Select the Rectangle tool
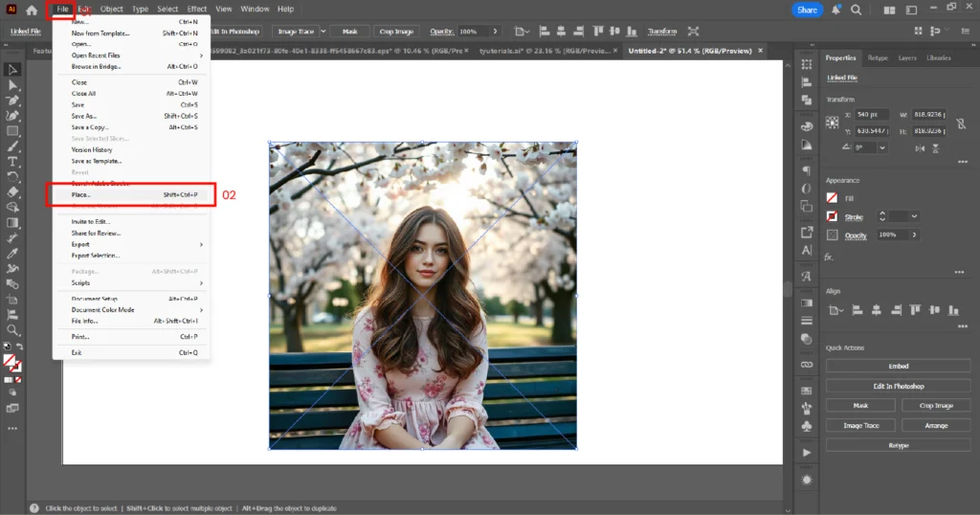The height and width of the screenshot is (515, 980). click(x=12, y=131)
